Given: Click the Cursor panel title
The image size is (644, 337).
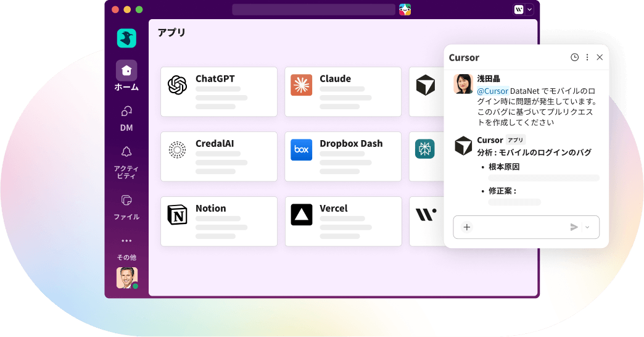Looking at the screenshot, I should click(x=464, y=57).
